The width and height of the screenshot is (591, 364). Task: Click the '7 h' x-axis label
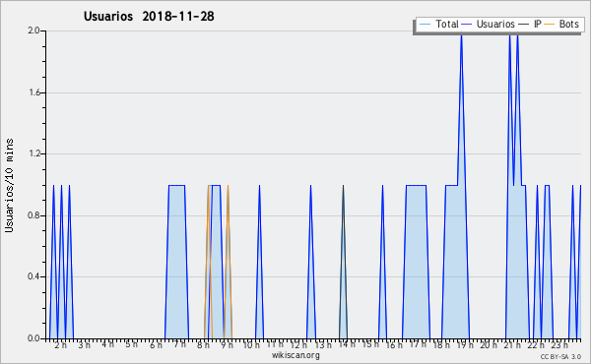[179, 344]
